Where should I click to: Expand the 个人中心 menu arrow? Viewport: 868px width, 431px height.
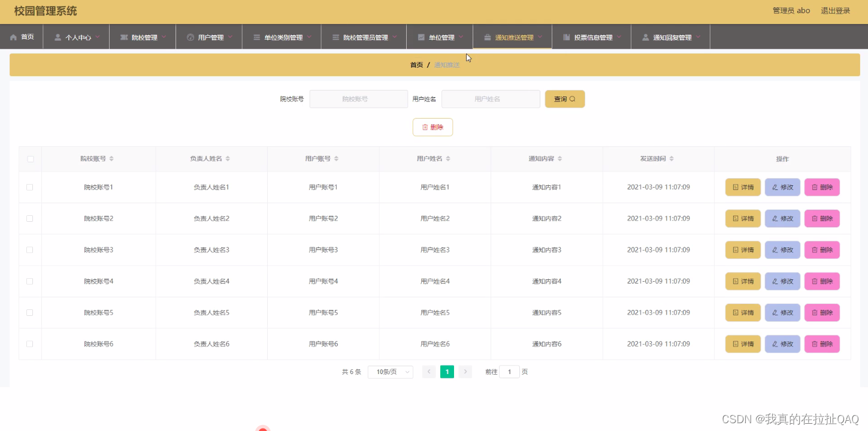(x=98, y=37)
